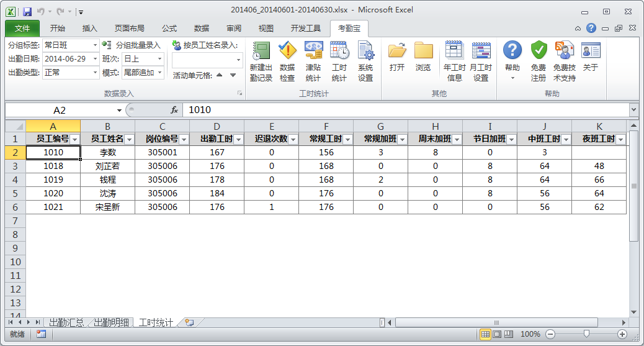This screenshot has width=644, height=346.
Task: Select Normal view button in status bar
Action: [485, 334]
